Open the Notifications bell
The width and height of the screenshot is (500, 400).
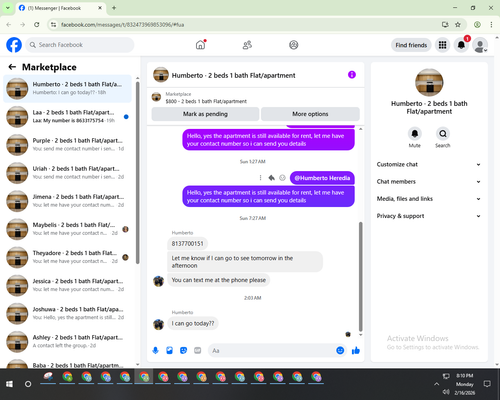tap(461, 45)
